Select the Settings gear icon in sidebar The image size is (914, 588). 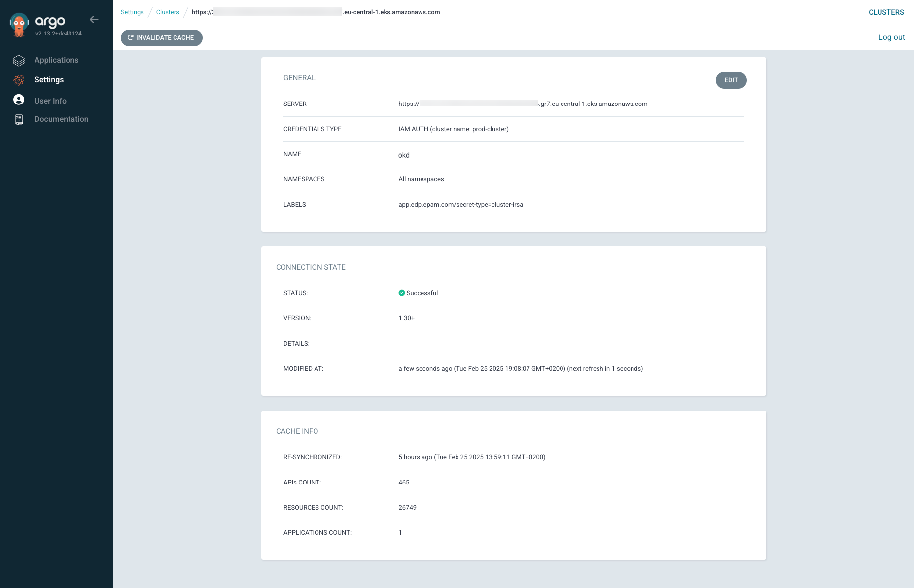point(19,80)
